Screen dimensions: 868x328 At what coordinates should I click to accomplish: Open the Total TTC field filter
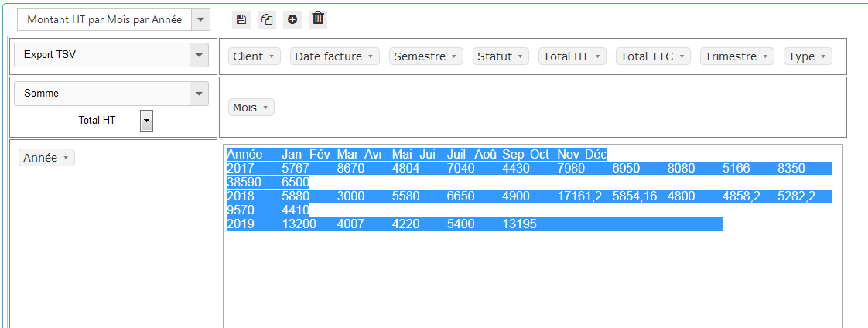click(682, 56)
